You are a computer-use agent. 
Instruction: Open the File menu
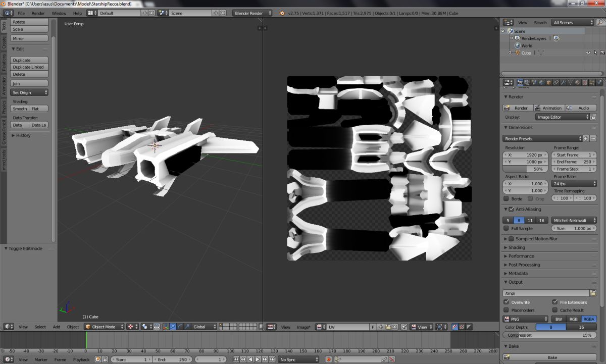pos(21,13)
